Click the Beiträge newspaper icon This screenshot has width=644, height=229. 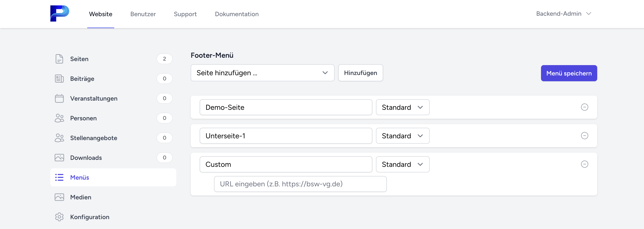pos(59,79)
